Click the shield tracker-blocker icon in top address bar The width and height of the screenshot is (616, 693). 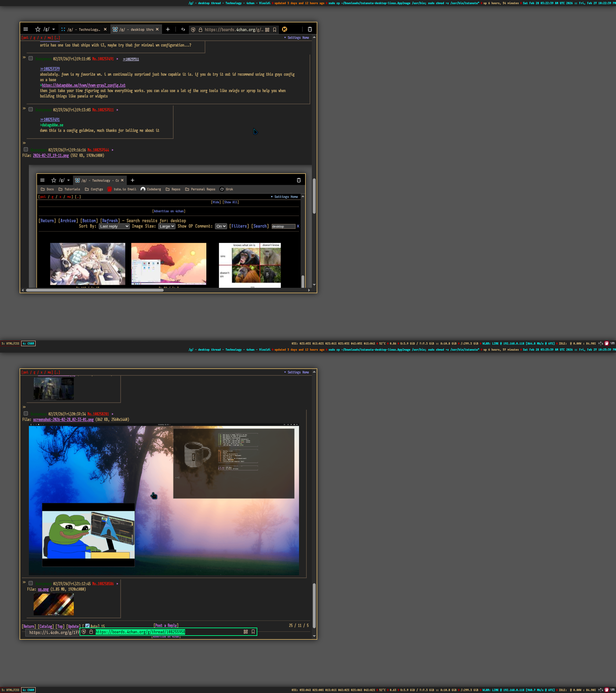(x=193, y=30)
